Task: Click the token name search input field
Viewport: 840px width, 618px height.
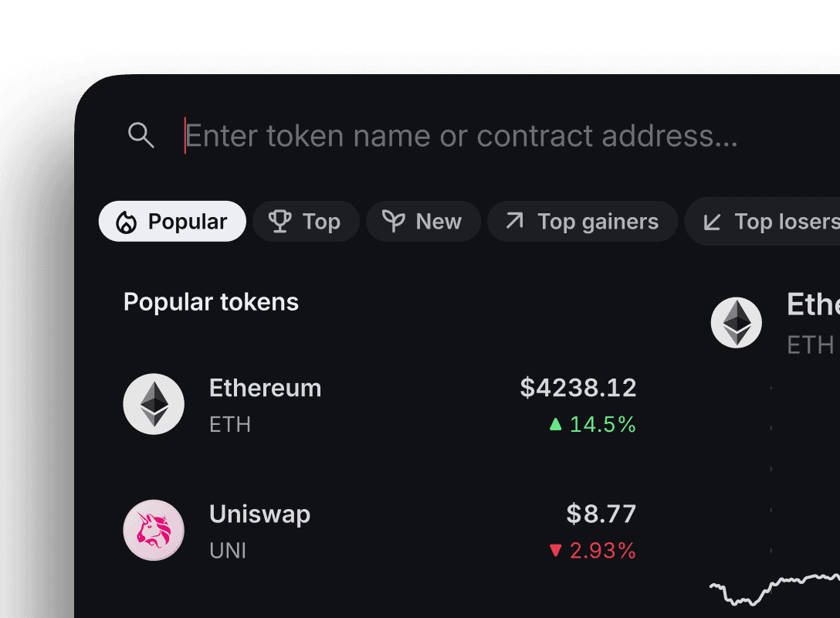Action: pos(463,135)
